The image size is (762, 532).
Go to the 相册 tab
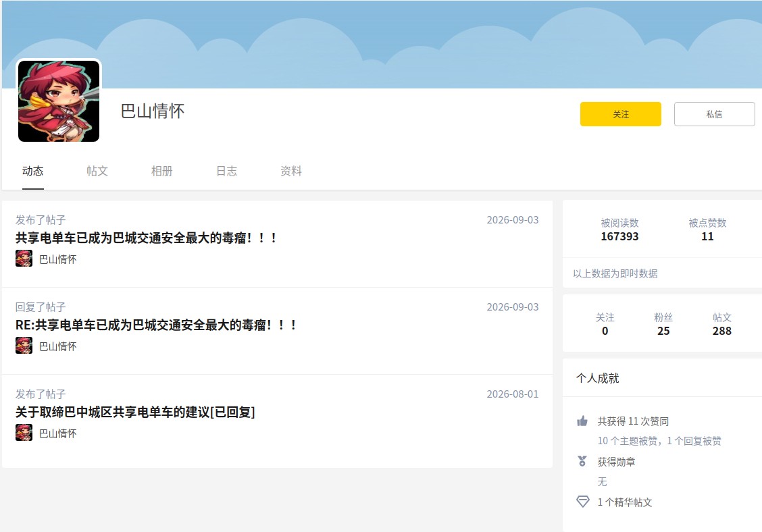162,171
